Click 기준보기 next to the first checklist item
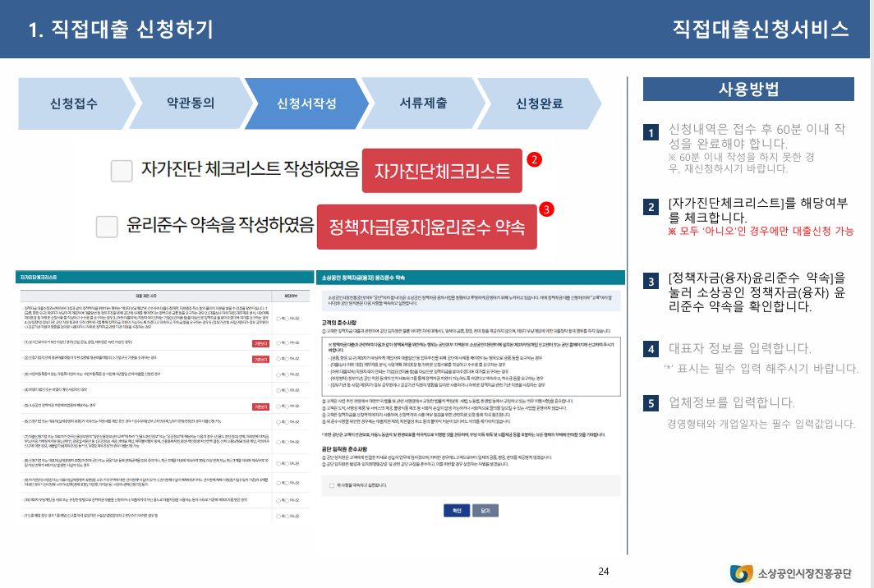The image size is (874, 588). [x=261, y=342]
